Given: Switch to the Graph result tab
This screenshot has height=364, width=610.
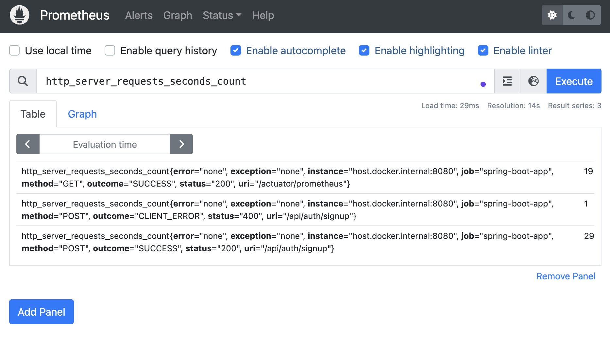Looking at the screenshot, I should click(82, 114).
